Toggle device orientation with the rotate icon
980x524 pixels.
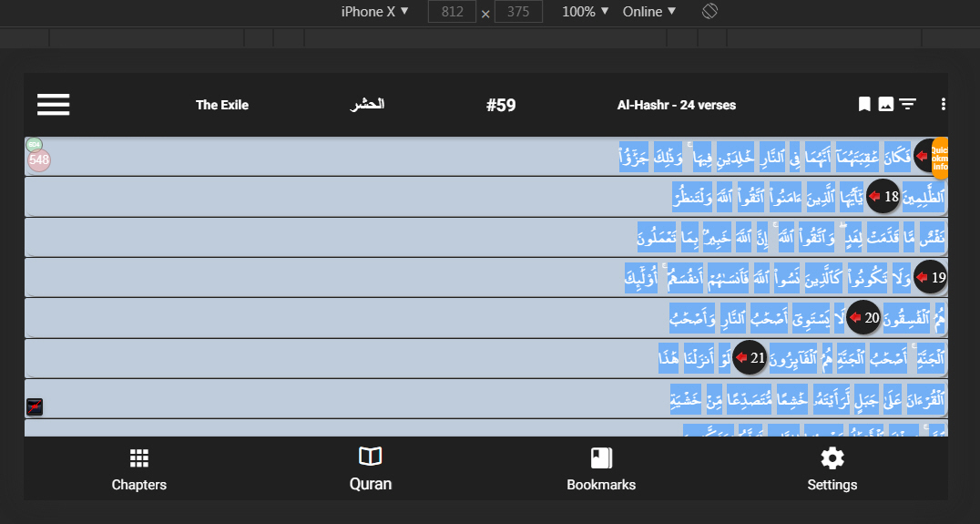710,12
